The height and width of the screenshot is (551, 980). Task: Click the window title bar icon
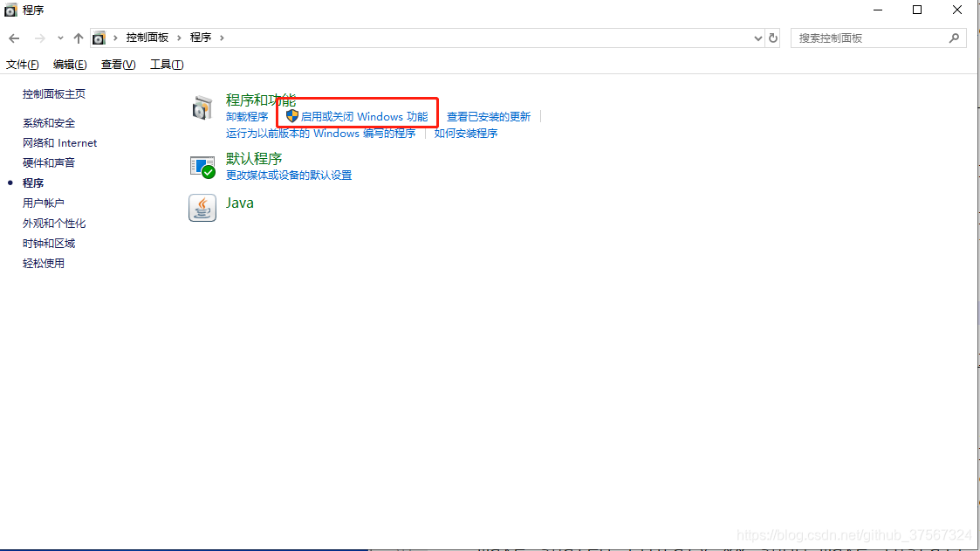(x=10, y=10)
